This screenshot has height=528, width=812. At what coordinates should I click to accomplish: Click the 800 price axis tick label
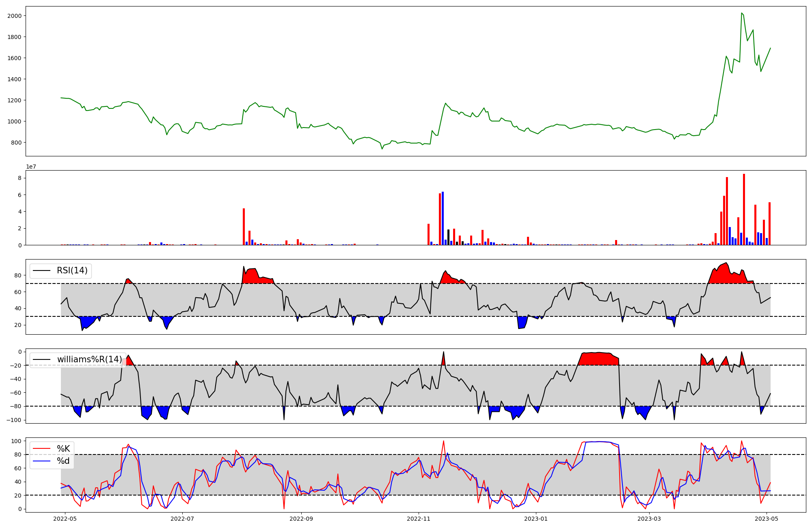point(16,143)
